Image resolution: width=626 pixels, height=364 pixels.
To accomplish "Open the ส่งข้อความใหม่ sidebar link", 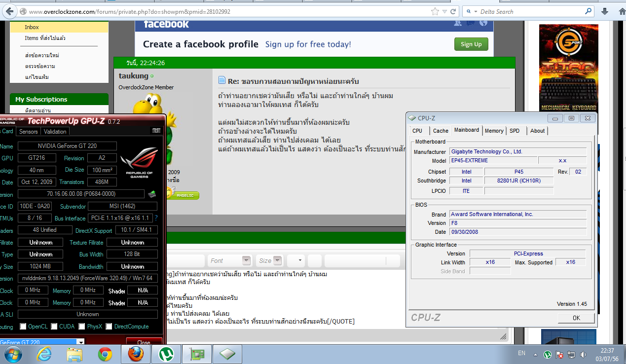I will click(x=42, y=55).
